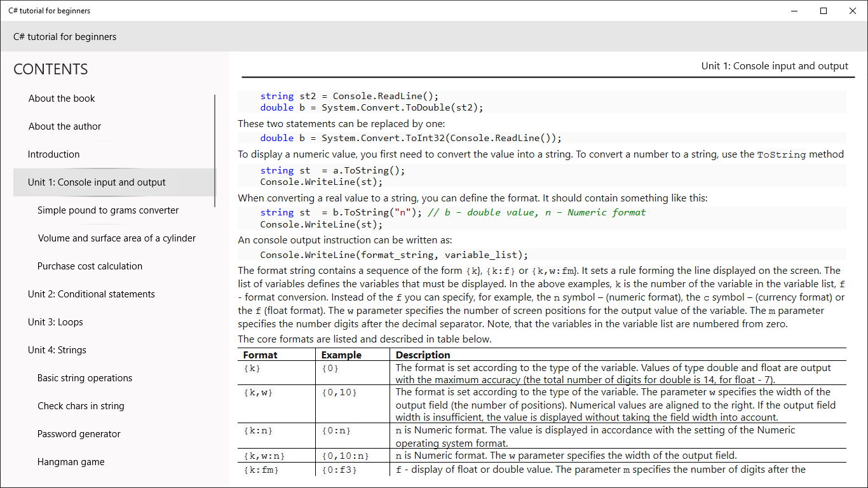The image size is (868, 488).
Task: Click the Example column header in the table
Action: [x=341, y=355]
